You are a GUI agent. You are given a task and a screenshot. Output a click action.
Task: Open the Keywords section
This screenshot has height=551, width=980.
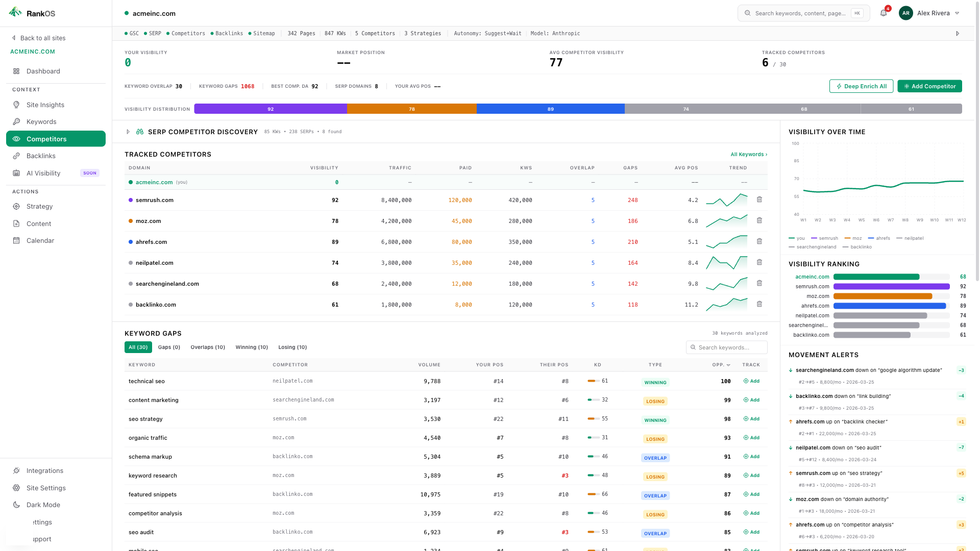42,121
